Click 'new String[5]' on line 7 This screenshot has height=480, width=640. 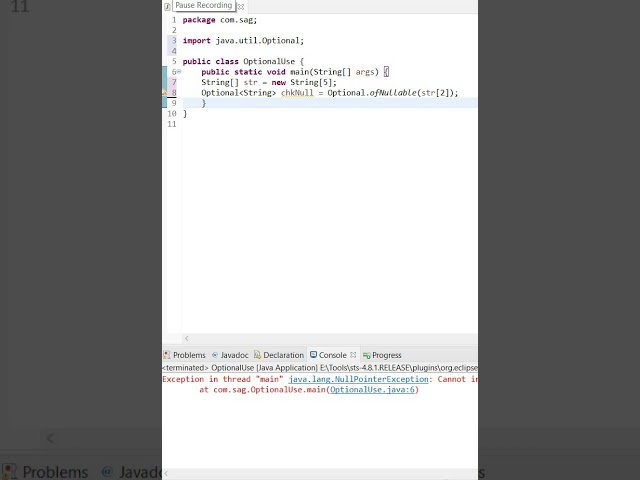tap(302, 82)
